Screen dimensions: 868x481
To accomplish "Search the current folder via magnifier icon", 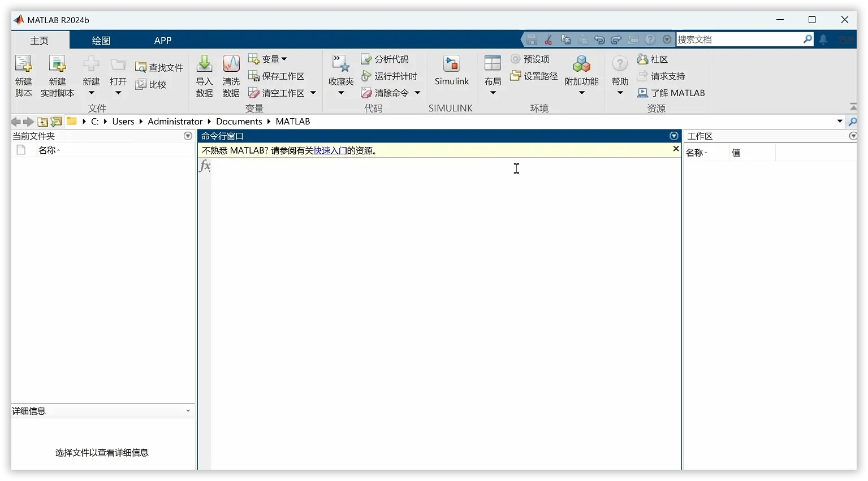I will click(x=853, y=122).
